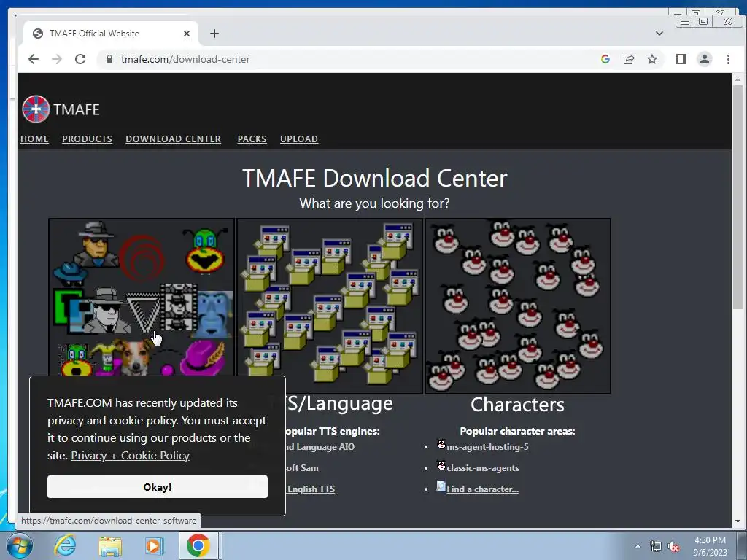The width and height of the screenshot is (747, 560).
Task: Open the UPLOAD nav item
Action: [x=299, y=139]
